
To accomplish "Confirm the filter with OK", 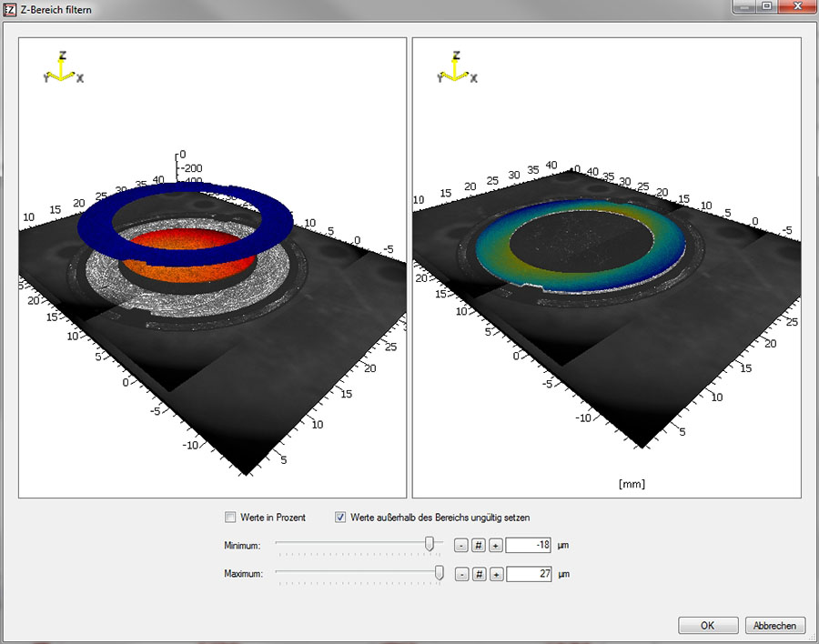I will 707,626.
